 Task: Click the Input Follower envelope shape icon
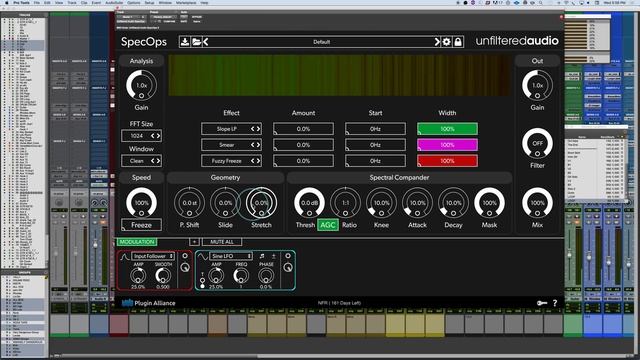tap(124, 256)
